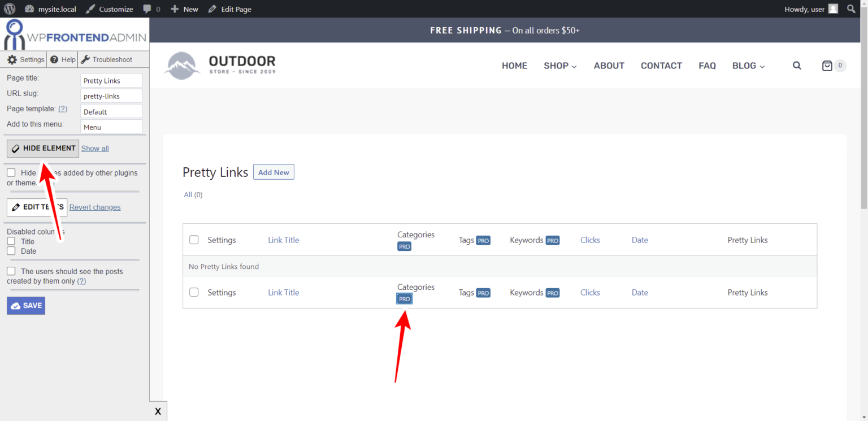
Task: Open the Page template Default dropdown
Action: point(111,111)
